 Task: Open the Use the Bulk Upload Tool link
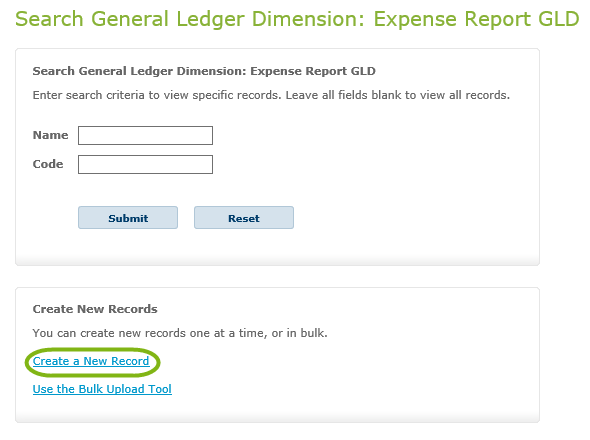pyautogui.click(x=102, y=389)
